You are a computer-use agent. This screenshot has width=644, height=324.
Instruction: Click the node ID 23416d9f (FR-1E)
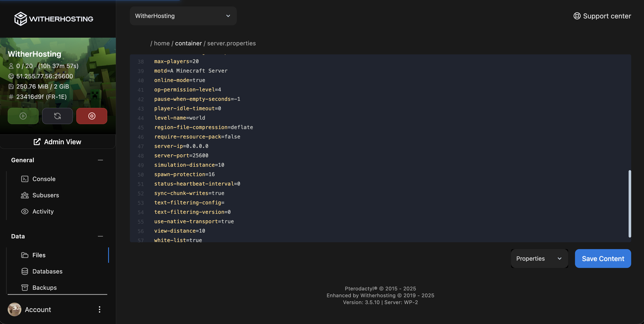coord(41,97)
